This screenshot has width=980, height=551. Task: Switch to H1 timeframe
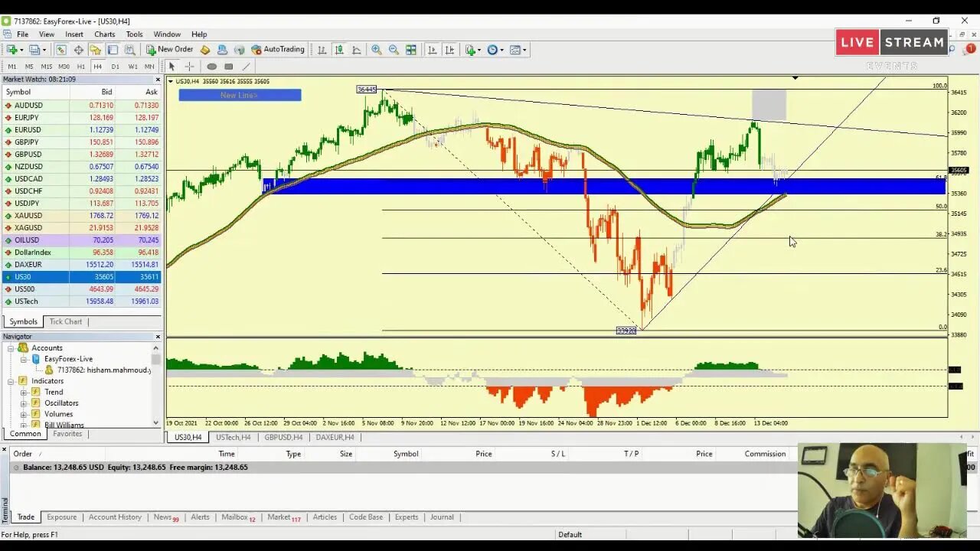(x=80, y=67)
